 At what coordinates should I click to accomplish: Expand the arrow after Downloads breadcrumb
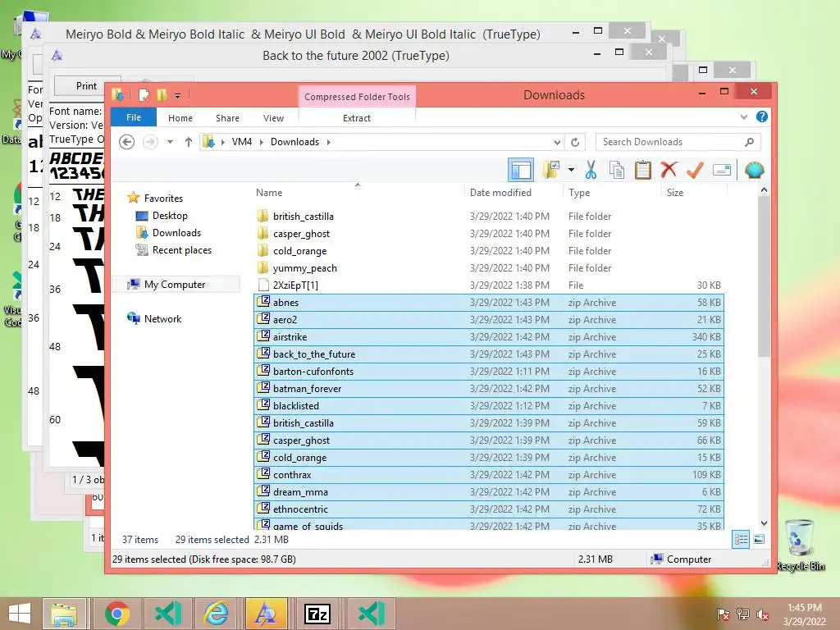(328, 142)
